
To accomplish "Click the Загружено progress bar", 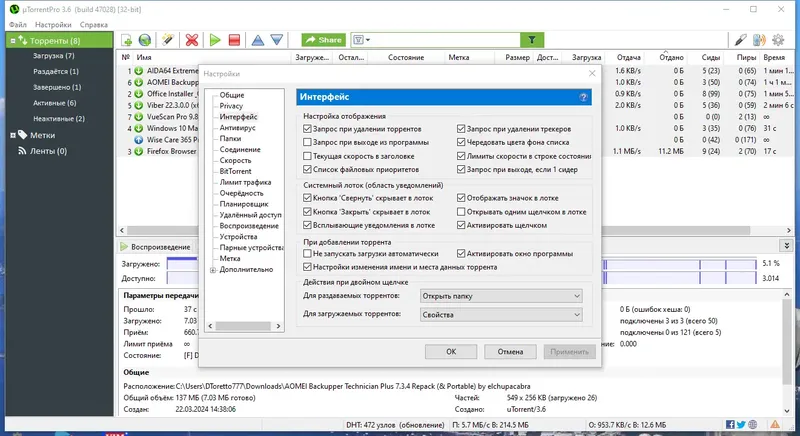I will point(462,264).
